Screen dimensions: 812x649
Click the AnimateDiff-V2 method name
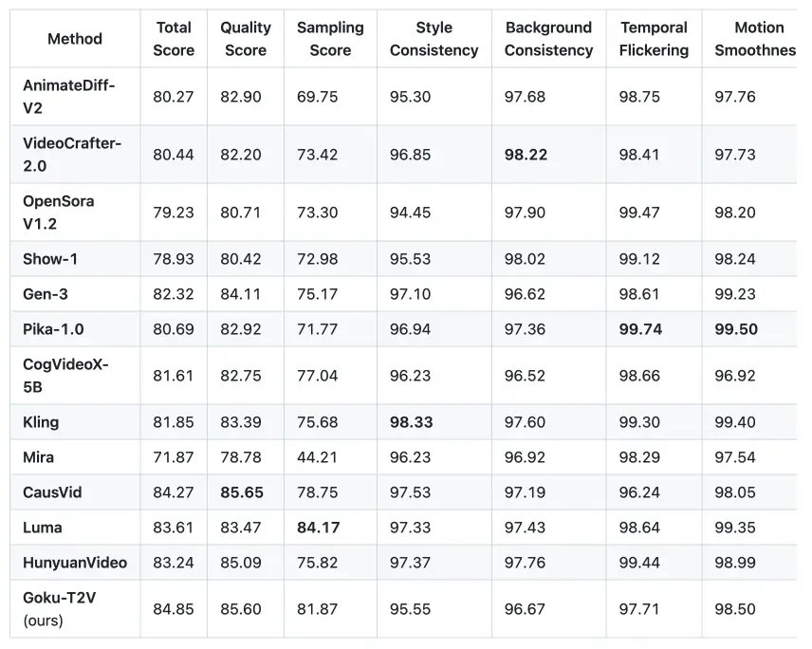(68, 97)
